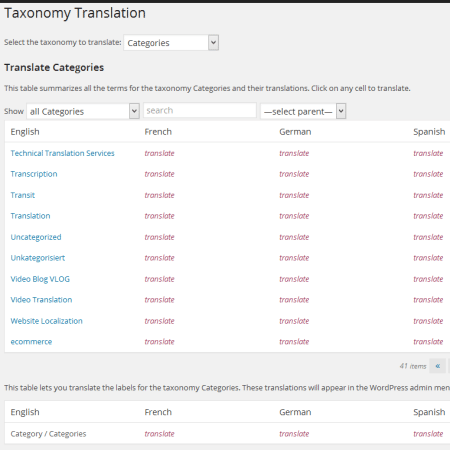Image resolution: width=450 pixels, height=450 pixels.
Task: Translate Category / Categories label to French
Action: pos(159,434)
